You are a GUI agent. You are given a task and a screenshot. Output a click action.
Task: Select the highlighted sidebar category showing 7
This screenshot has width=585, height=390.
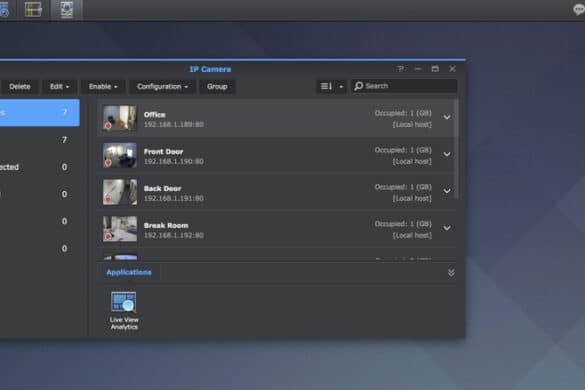40,112
